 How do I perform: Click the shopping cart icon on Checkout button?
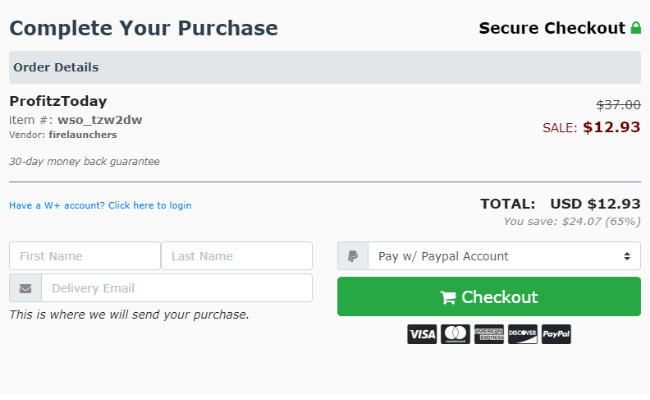click(x=448, y=297)
